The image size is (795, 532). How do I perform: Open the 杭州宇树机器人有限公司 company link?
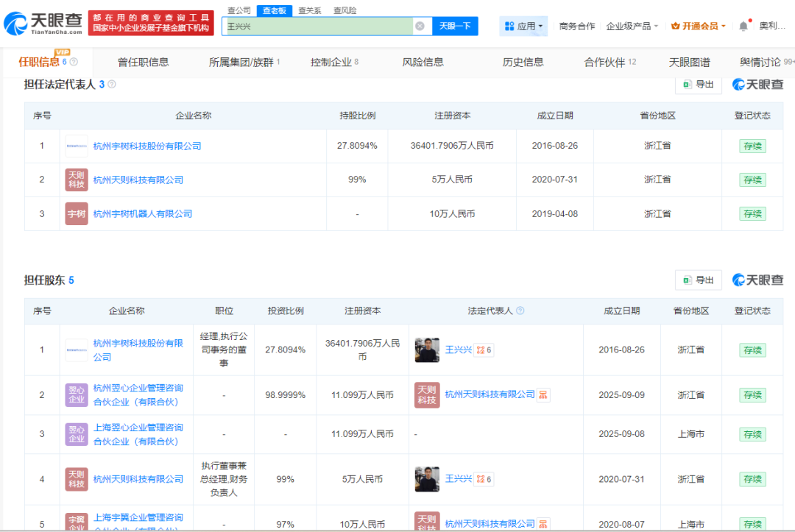tap(143, 213)
